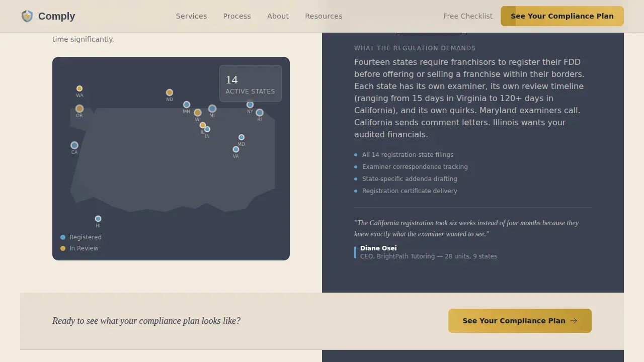Click the Hawaii map marker
The height and width of the screenshot is (362, 644).
[x=98, y=219]
